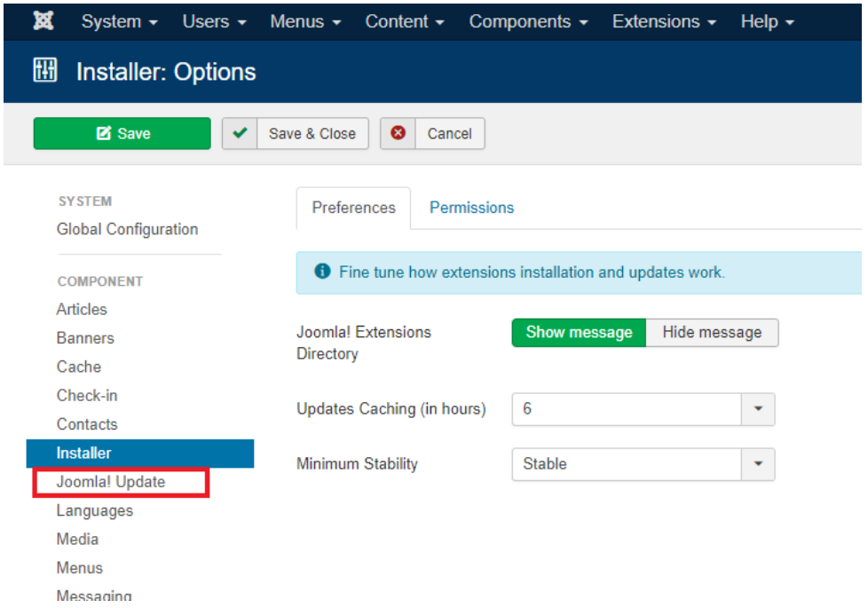Open Joomla! Update options in sidebar

point(111,482)
